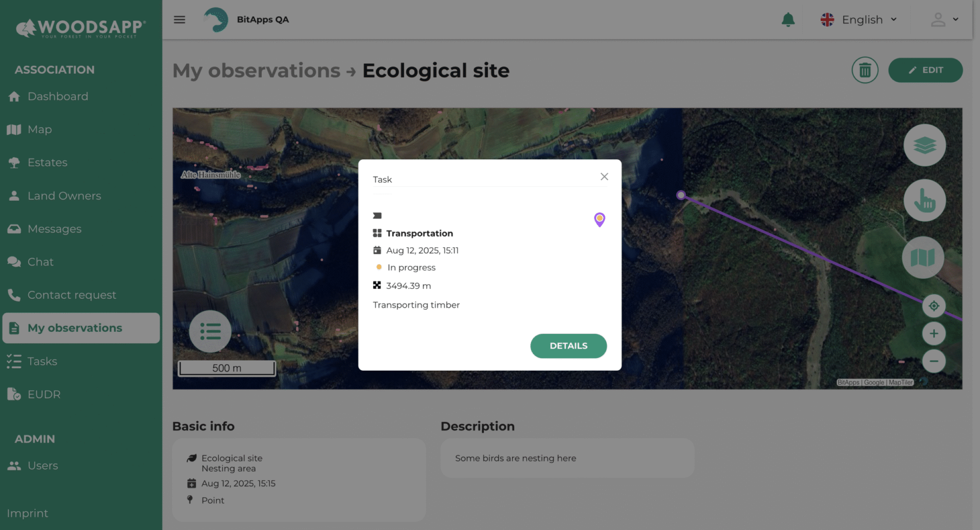
Task: Click the purple location pin in task popup
Action: point(599,220)
